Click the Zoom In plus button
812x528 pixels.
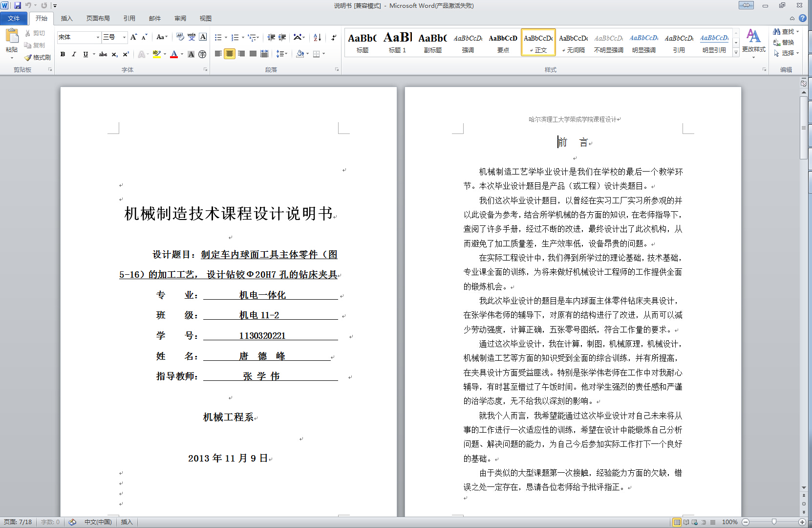point(802,522)
